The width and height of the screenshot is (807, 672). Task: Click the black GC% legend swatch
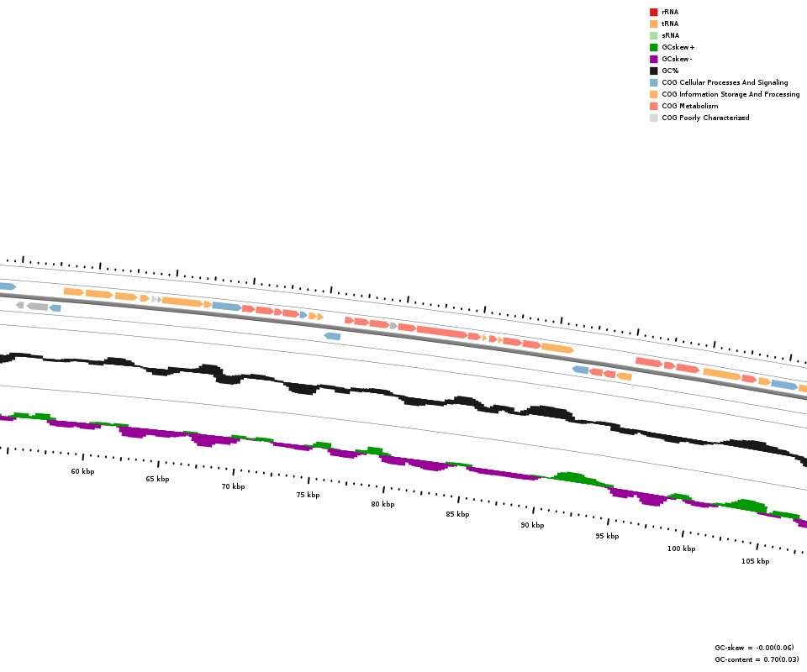pos(654,71)
